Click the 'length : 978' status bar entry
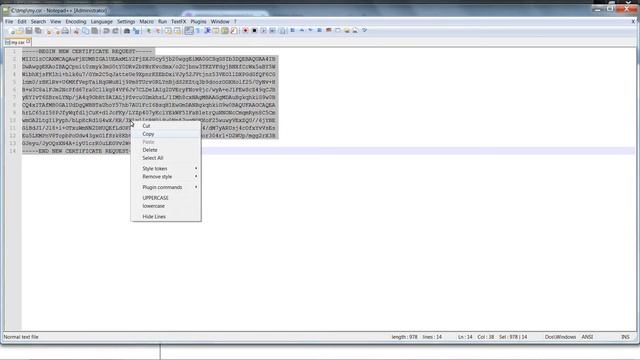This screenshot has width=640, height=360. point(404,337)
